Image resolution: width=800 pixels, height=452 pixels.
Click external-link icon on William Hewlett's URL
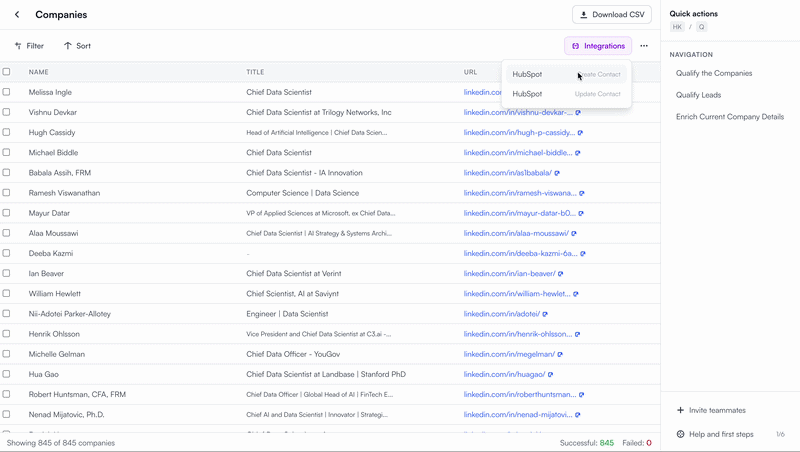(576, 294)
